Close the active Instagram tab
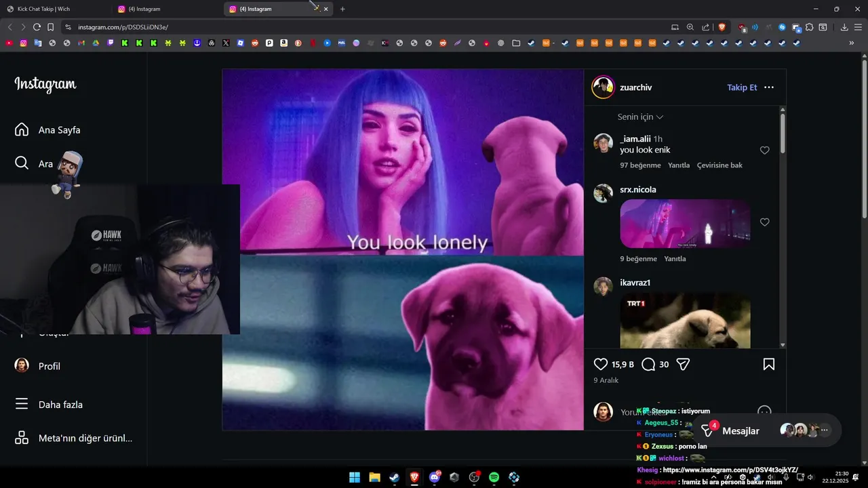The image size is (868, 488). tap(325, 9)
